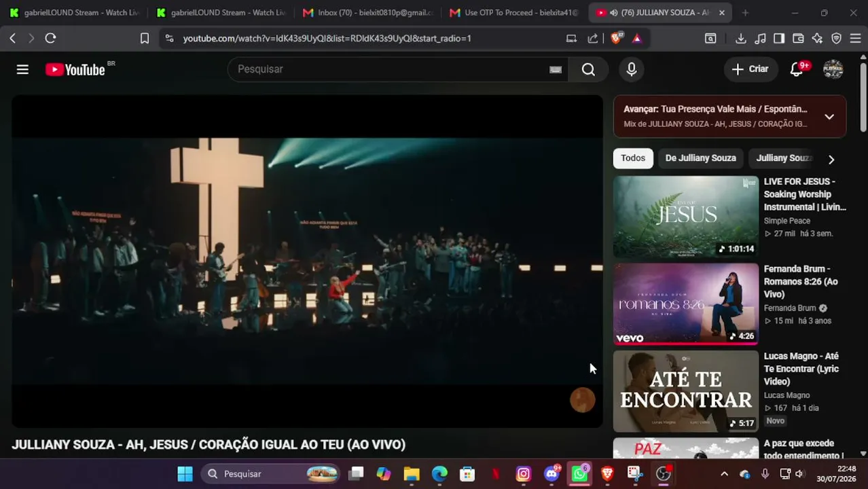Open Lucas Magno channel name
Image resolution: width=868 pixels, height=489 pixels.
(x=786, y=395)
